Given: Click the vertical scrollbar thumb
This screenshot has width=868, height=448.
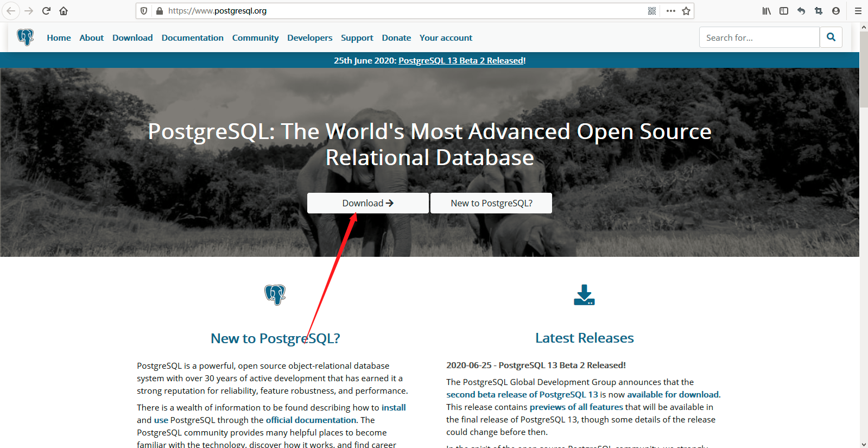Looking at the screenshot, I should point(864,70).
